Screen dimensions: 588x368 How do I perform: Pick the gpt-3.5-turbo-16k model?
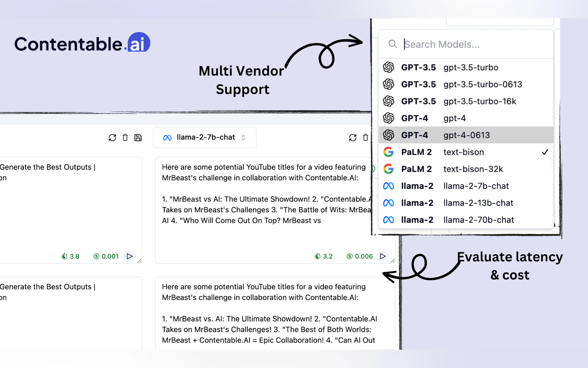[x=466, y=101]
